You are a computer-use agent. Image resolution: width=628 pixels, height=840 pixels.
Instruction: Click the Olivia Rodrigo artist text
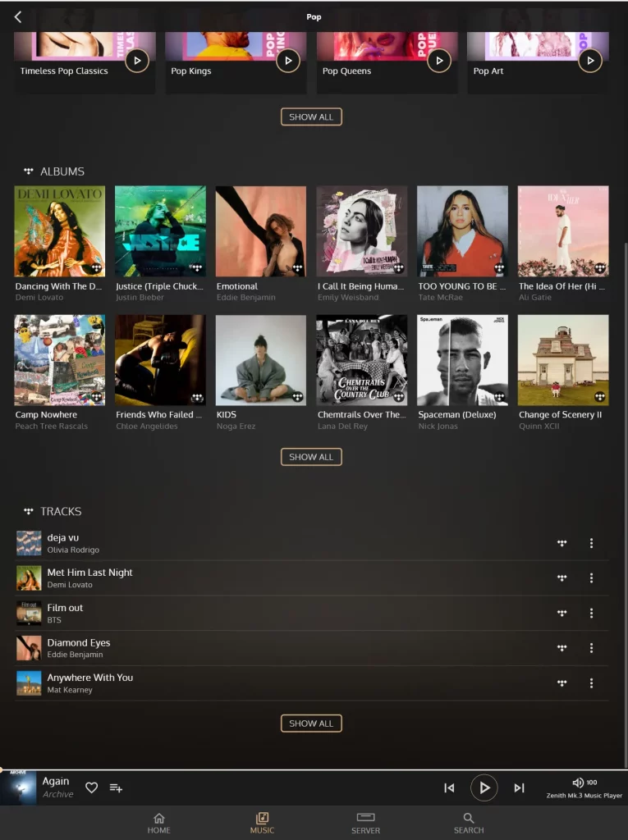[x=73, y=550]
